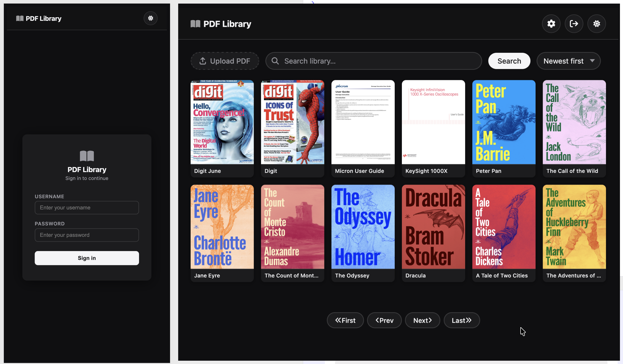The image size is (623, 364).
Task: Open settings via the gear icon in the library window
Action: [x=551, y=24]
